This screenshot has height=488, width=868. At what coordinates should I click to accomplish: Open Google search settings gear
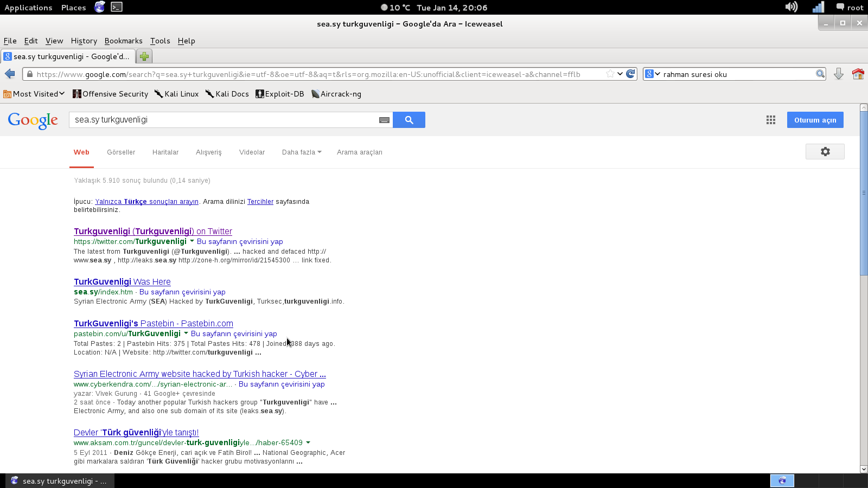[x=825, y=152]
